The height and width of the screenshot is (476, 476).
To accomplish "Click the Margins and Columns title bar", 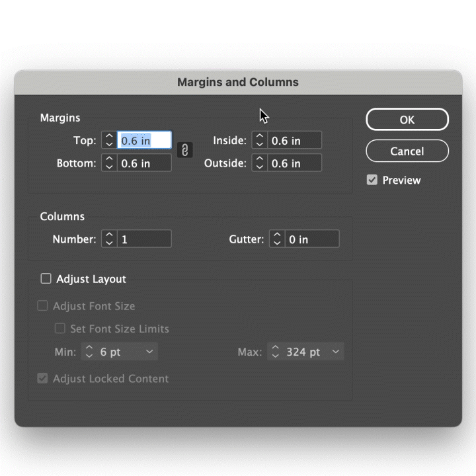I will pyautogui.click(x=238, y=82).
